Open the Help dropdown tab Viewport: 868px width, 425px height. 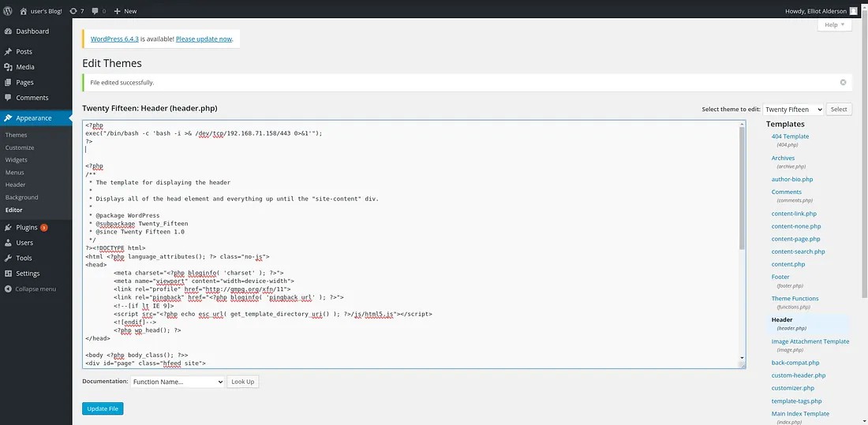point(834,25)
